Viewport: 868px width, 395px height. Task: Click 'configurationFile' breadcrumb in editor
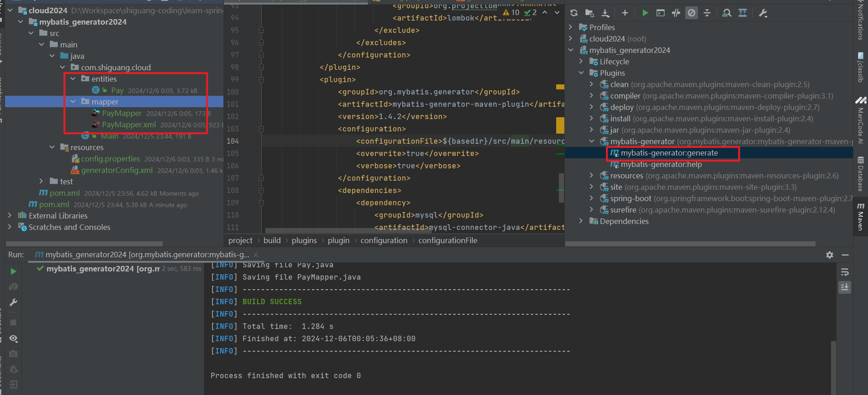point(448,240)
